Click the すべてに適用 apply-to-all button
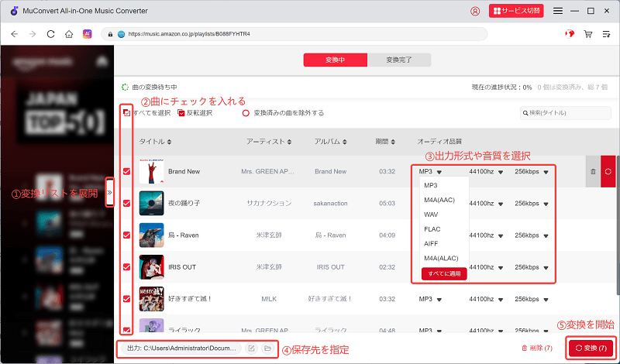Viewport: 620px width, 364px height. click(444, 273)
